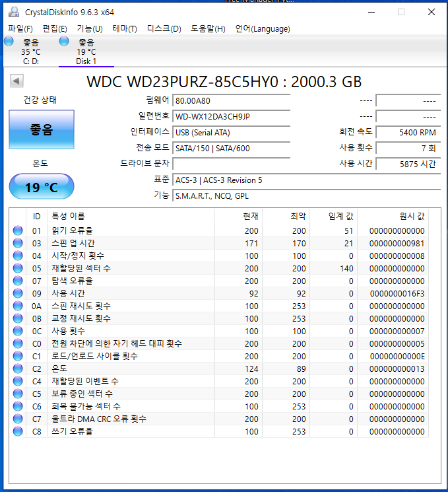Click status orb for ID C1 로드/언로드 사이클 횟수
Viewport: 448px width, 492px height.
click(x=18, y=356)
